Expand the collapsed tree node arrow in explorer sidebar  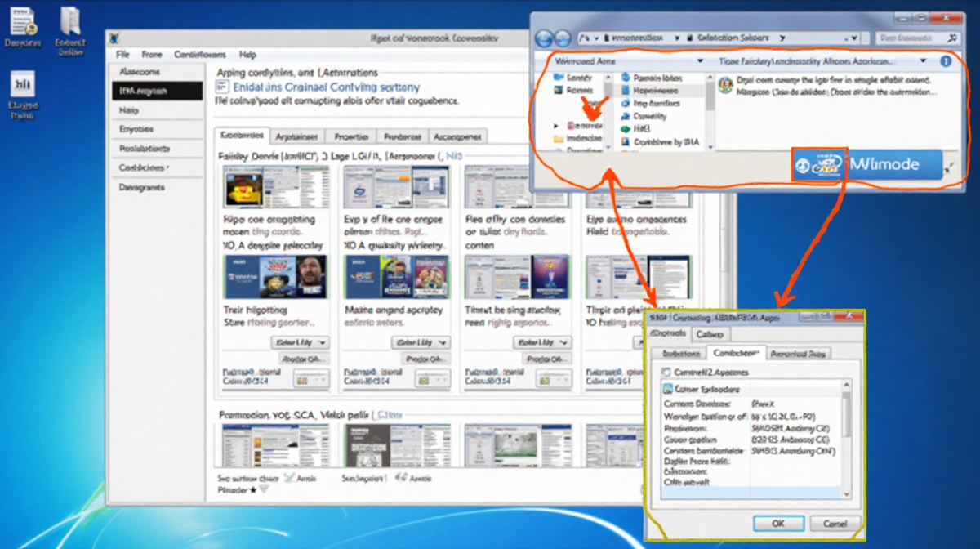tap(557, 127)
